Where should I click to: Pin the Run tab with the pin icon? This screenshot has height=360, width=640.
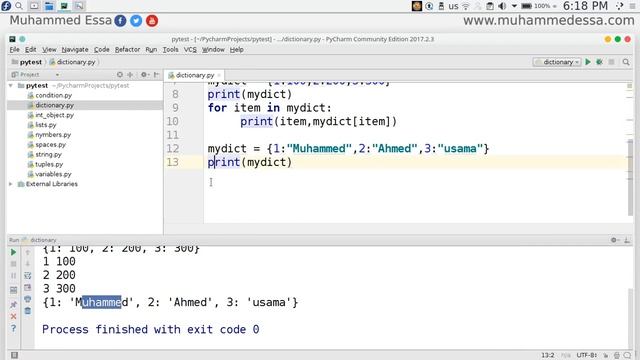click(13, 304)
